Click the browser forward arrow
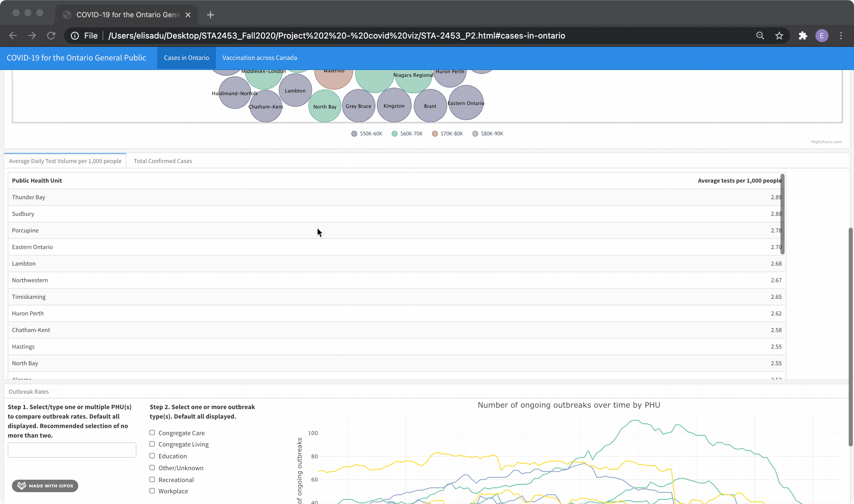This screenshot has height=504, width=854. tap(32, 36)
